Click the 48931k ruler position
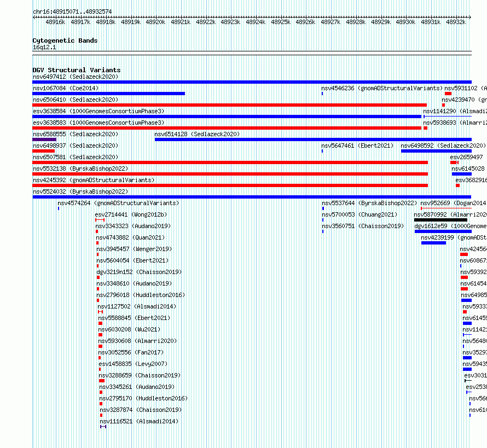Screen dimensions: 487x448 [431, 22]
